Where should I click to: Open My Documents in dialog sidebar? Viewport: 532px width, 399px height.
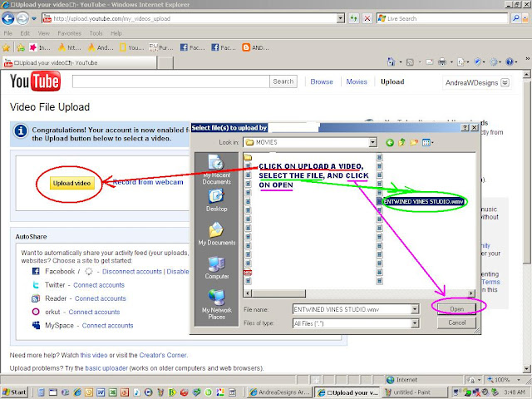(x=216, y=234)
